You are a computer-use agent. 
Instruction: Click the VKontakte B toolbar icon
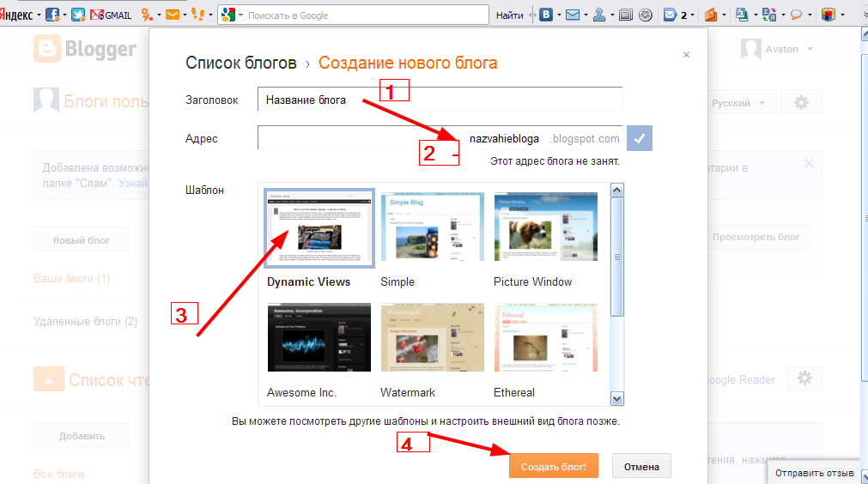[x=546, y=15]
